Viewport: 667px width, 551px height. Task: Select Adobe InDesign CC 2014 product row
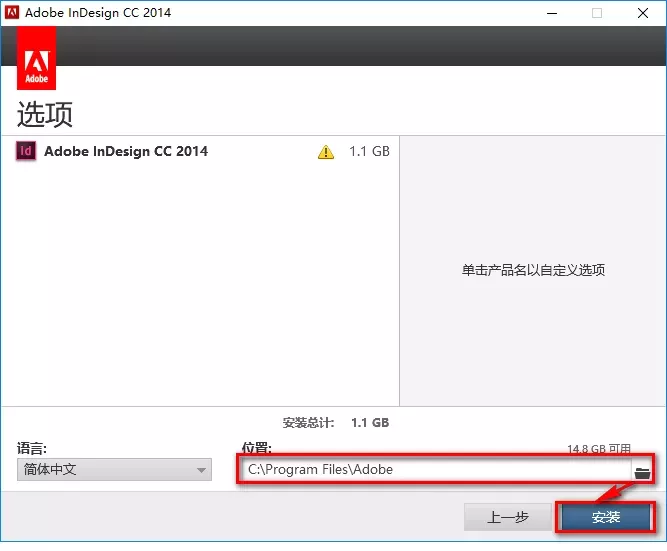(x=126, y=152)
